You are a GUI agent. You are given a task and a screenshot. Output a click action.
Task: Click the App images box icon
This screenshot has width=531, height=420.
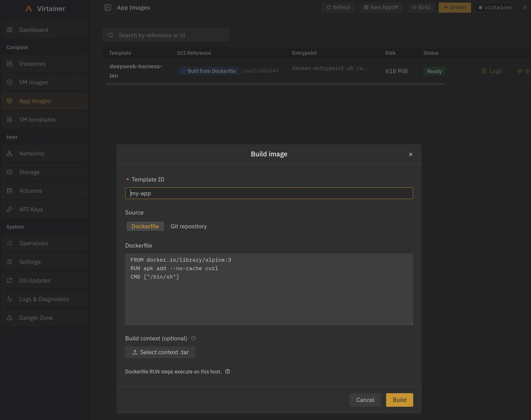10,101
